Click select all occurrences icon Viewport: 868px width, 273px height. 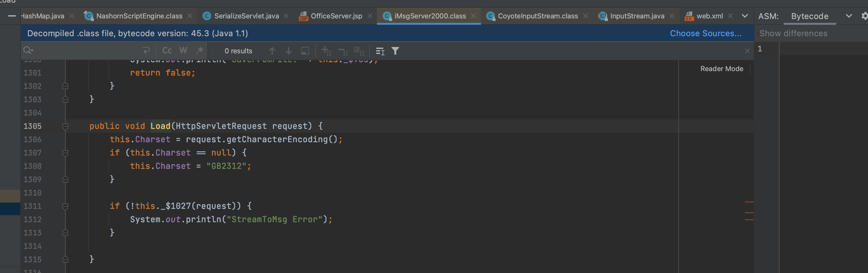tap(359, 51)
